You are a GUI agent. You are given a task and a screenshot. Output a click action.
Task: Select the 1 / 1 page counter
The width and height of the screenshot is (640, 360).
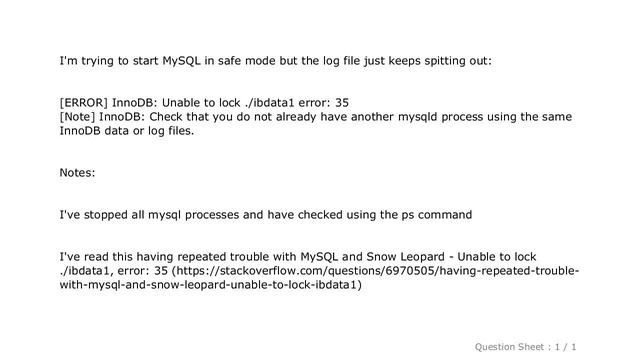tap(566, 347)
